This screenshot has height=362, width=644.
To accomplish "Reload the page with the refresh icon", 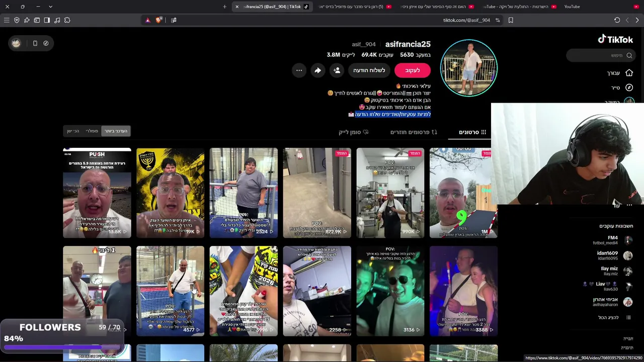I will click(x=617, y=20).
